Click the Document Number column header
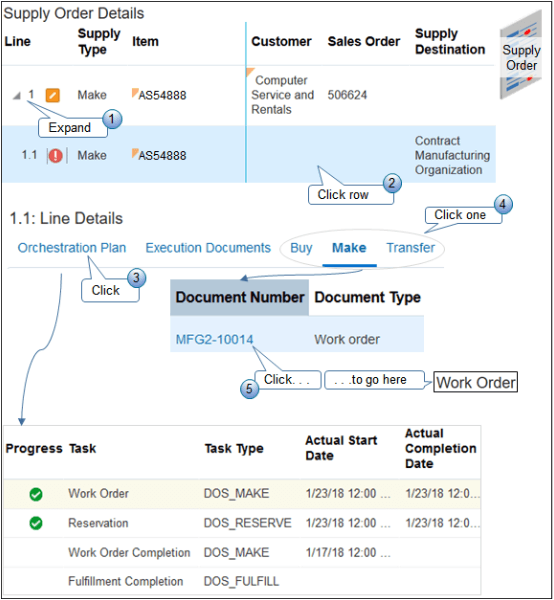The image size is (554, 600). click(240, 297)
